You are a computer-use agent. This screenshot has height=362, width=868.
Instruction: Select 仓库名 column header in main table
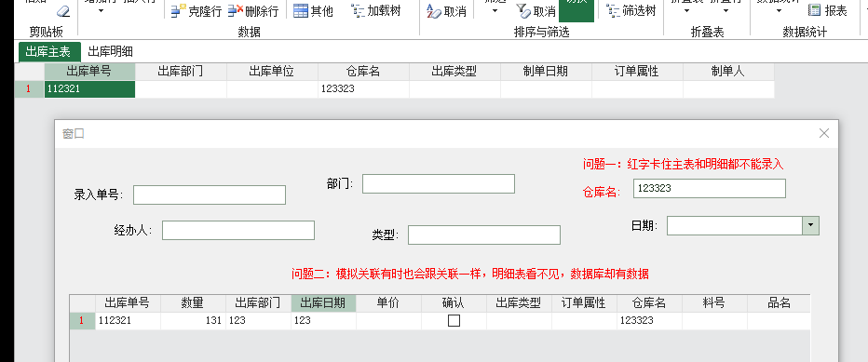tap(364, 72)
